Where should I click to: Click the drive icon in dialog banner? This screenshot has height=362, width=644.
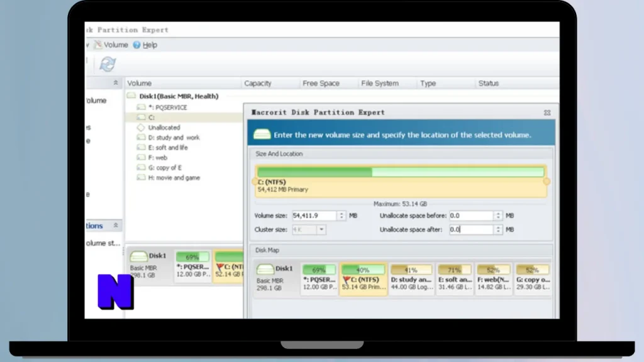click(x=262, y=134)
